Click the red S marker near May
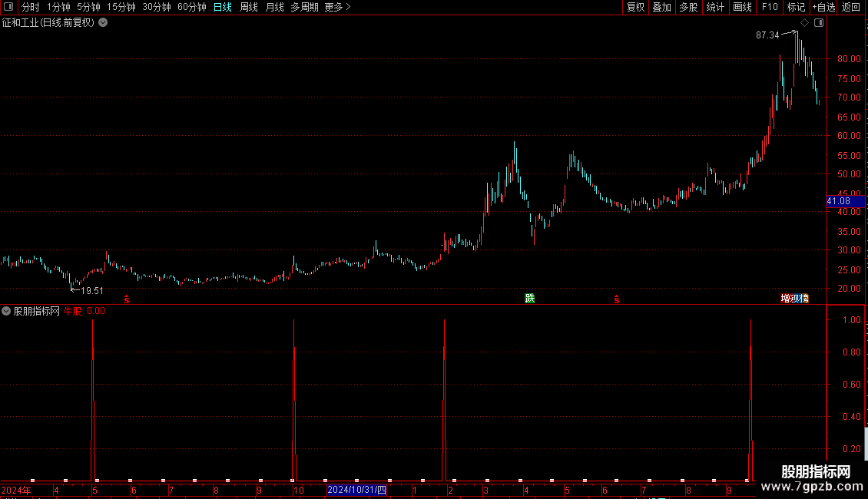This screenshot has height=499, width=868. (127, 299)
